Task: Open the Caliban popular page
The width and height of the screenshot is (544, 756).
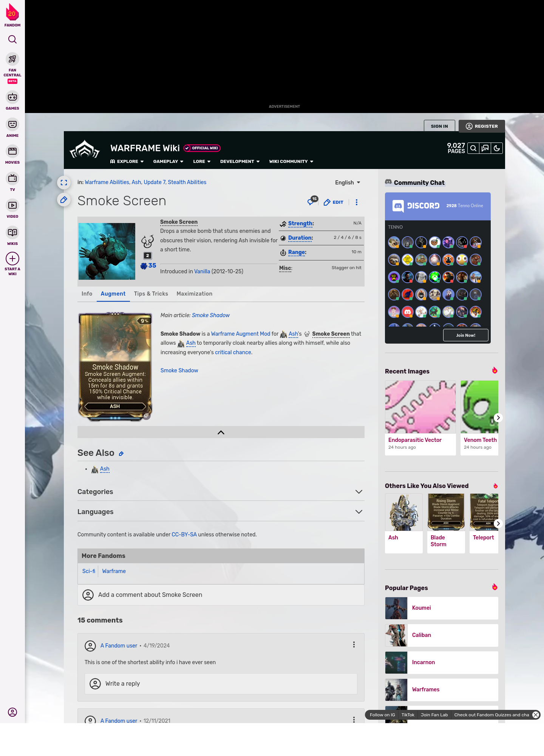Action: coord(442,635)
